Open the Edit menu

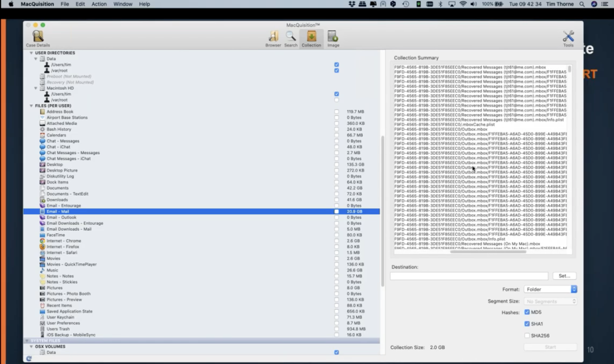80,4
